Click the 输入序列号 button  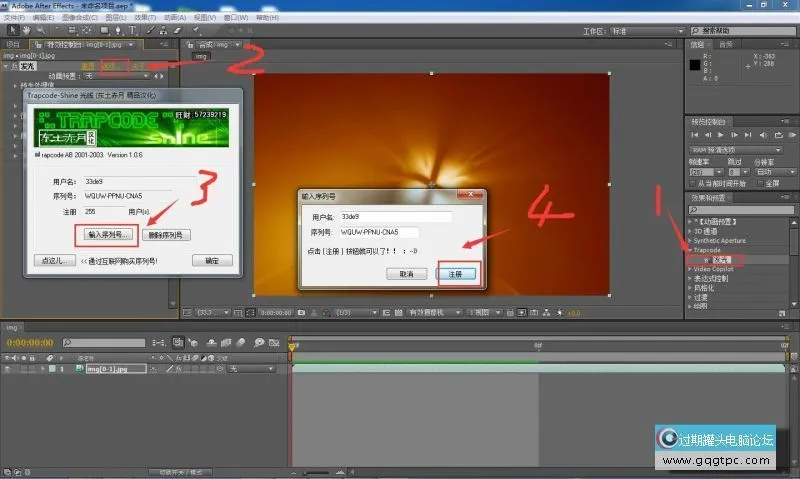107,235
